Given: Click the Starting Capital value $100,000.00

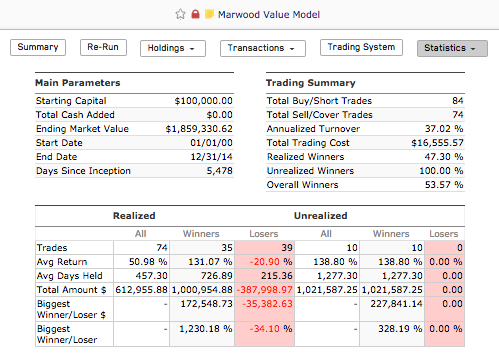Looking at the screenshot, I should pyautogui.click(x=203, y=101).
